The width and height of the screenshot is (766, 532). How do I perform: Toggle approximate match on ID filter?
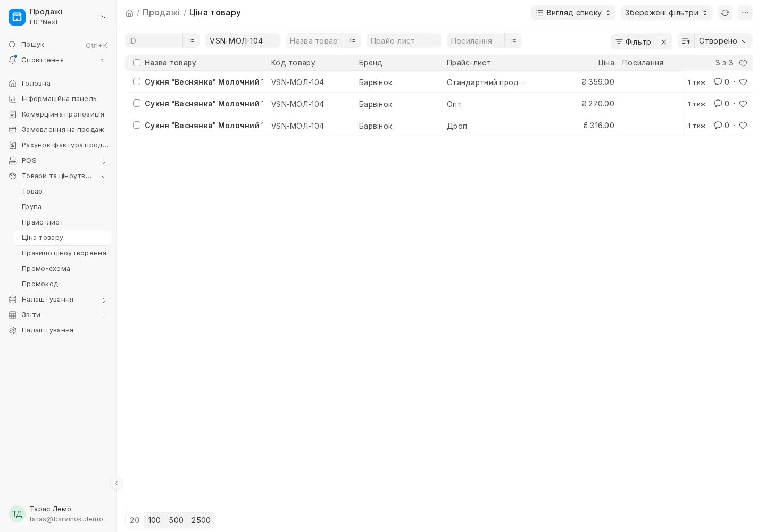tap(191, 40)
